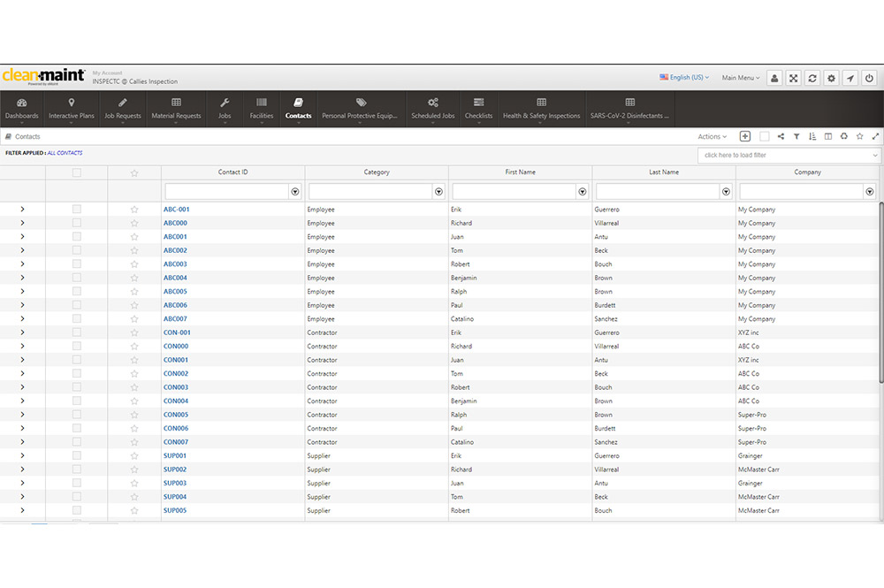This screenshot has width=884, height=588.
Task: Click the Company filter input field
Action: pyautogui.click(x=802, y=192)
